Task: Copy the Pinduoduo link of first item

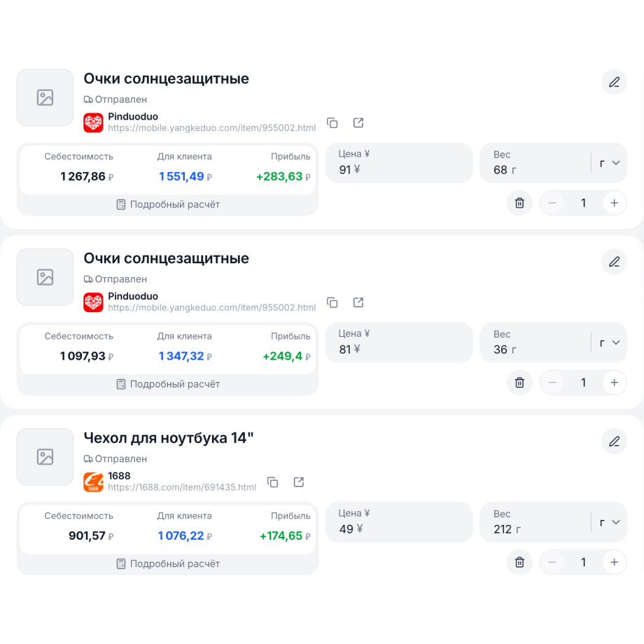Action: click(332, 122)
